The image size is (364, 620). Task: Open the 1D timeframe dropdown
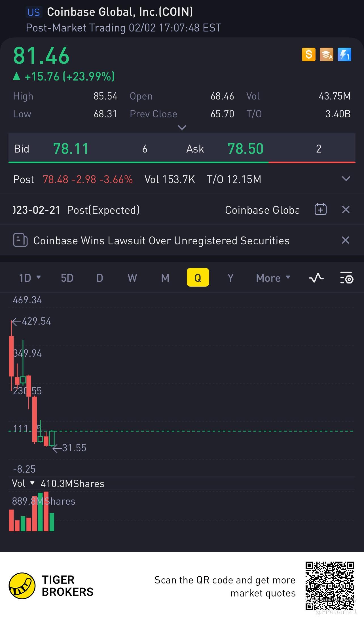(29, 278)
